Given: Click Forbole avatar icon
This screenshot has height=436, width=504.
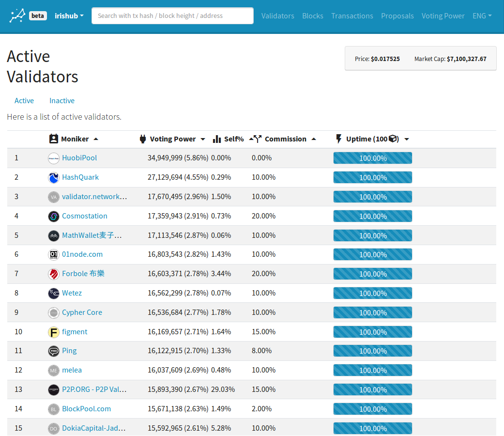Looking at the screenshot, I should [x=54, y=274].
